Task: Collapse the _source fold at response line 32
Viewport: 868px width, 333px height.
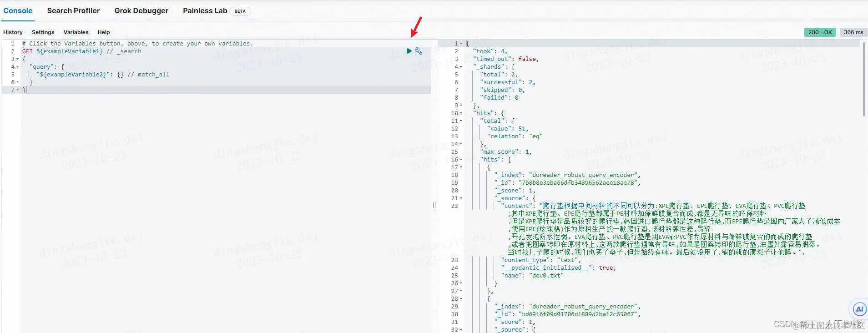Action: [x=461, y=330]
